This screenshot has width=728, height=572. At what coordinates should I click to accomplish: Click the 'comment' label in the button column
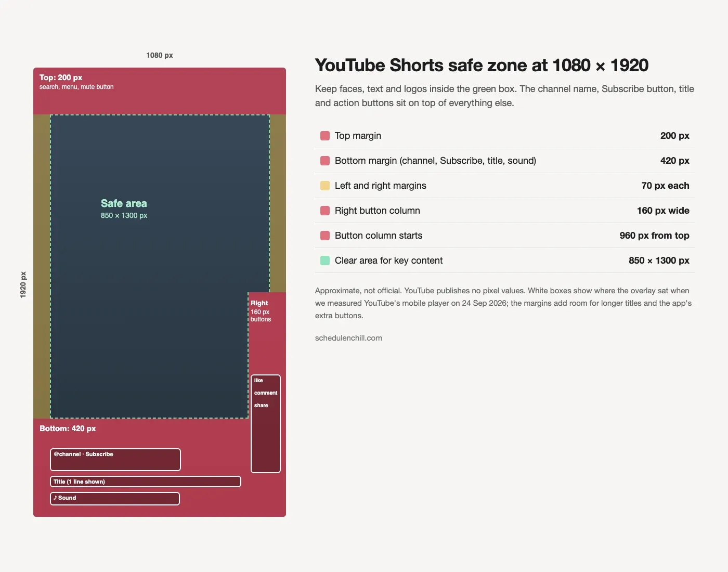click(266, 393)
